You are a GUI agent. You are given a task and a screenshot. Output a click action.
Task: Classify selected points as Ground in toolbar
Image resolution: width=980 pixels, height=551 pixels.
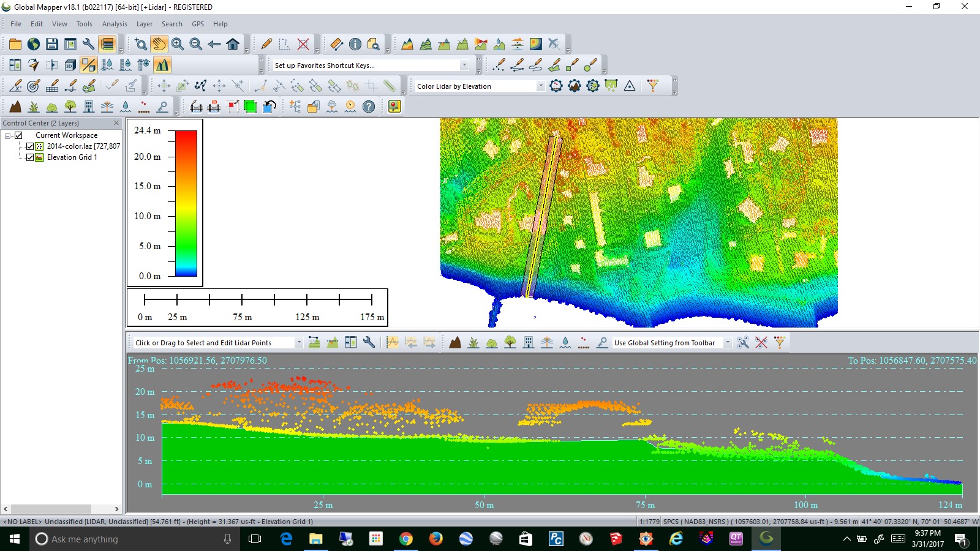(x=15, y=107)
